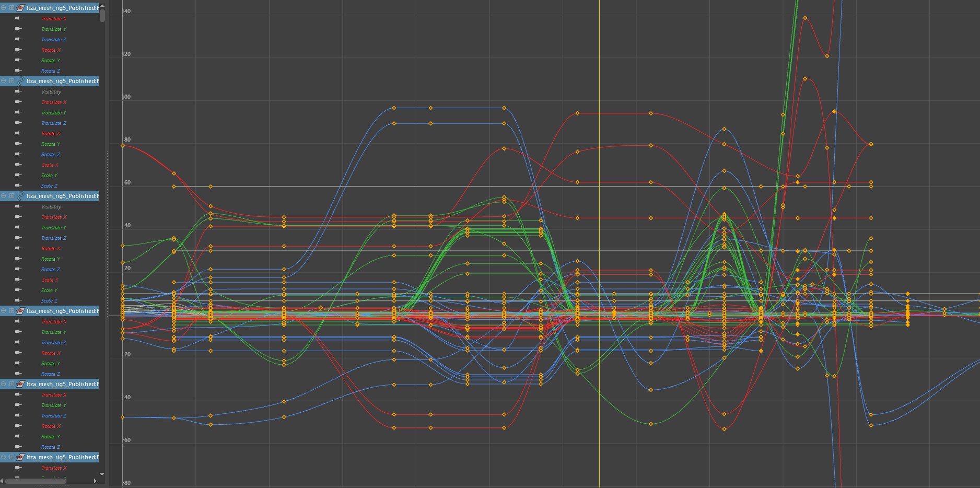This screenshot has width=980, height=488.
Task: Click the channel icon beside the first Visibility attribute
Action: (18, 91)
